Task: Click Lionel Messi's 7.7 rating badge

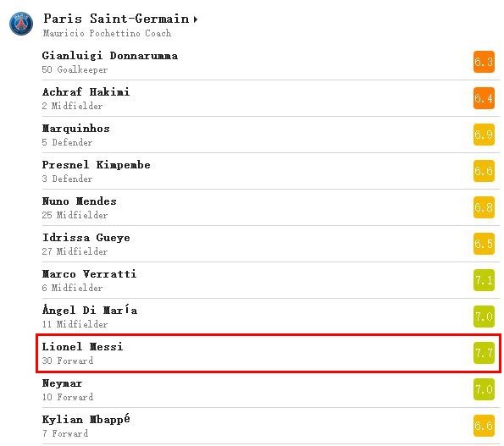Action: point(484,353)
